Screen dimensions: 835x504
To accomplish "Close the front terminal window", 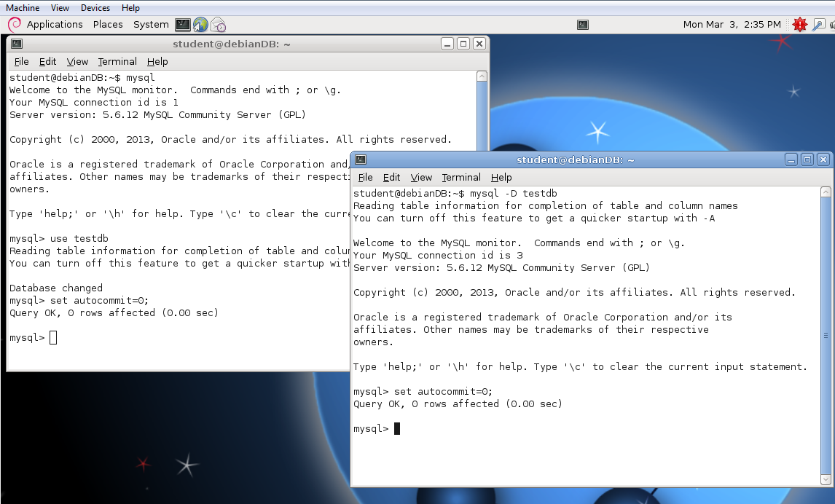I will 823,160.
